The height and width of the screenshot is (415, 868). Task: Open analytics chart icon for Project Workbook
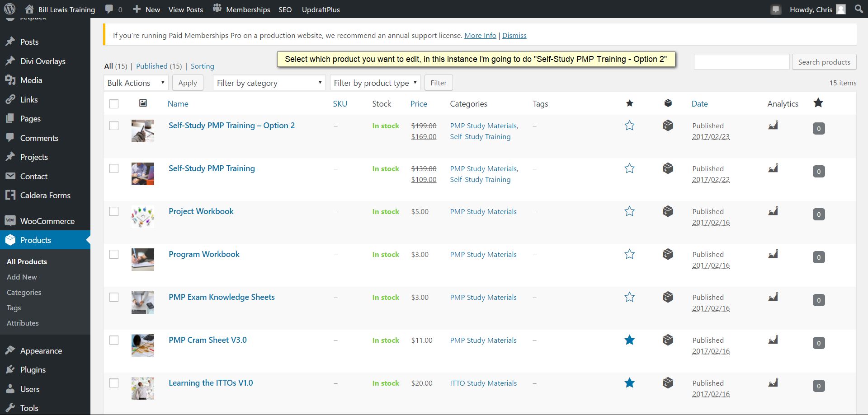tap(773, 211)
